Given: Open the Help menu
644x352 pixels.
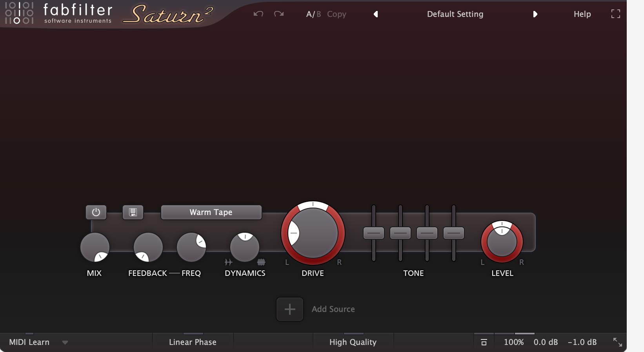Looking at the screenshot, I should click(582, 14).
